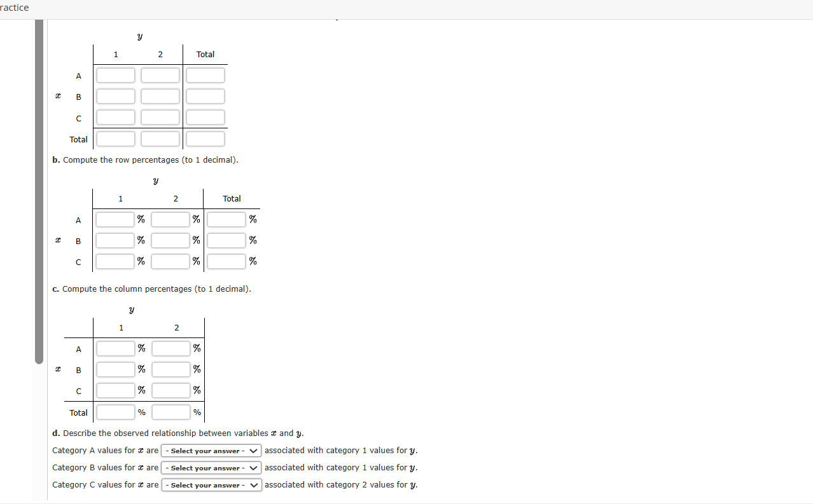Viewport: 813px width, 504px height.
Task: Click row percentage input for A column 1
Action: click(x=115, y=219)
